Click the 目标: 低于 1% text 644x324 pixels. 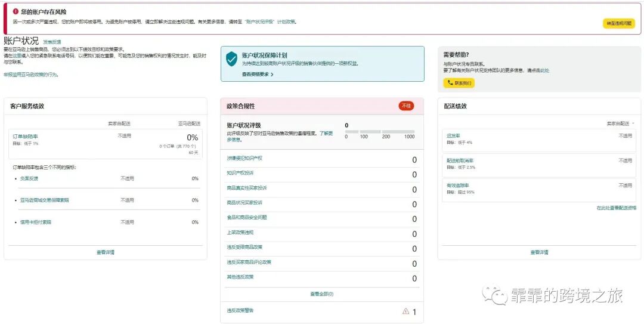26,143
